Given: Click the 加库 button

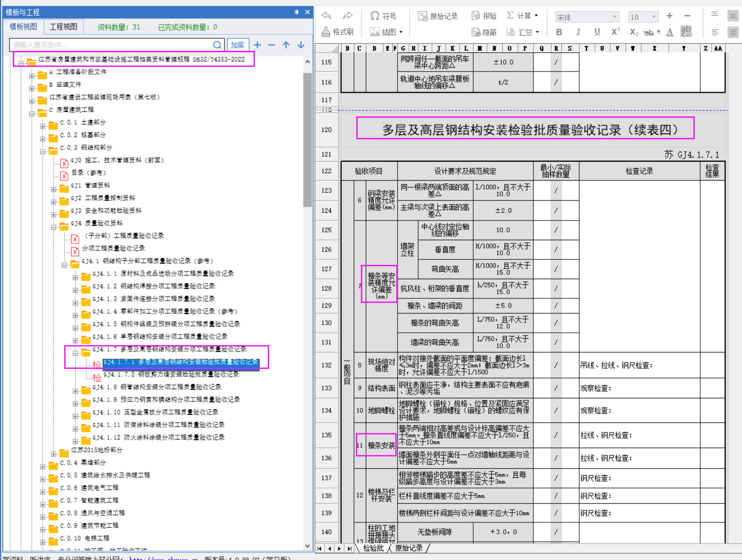Looking at the screenshot, I should (x=238, y=45).
